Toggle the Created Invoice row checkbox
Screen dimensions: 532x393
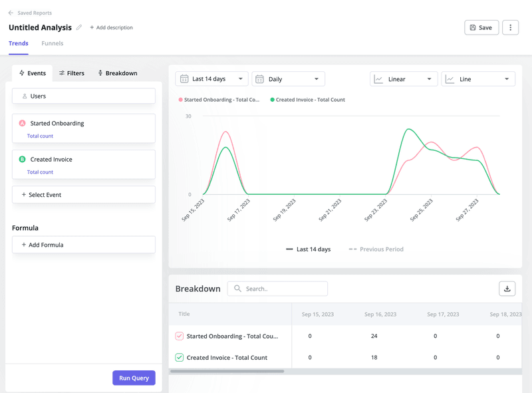pos(178,357)
